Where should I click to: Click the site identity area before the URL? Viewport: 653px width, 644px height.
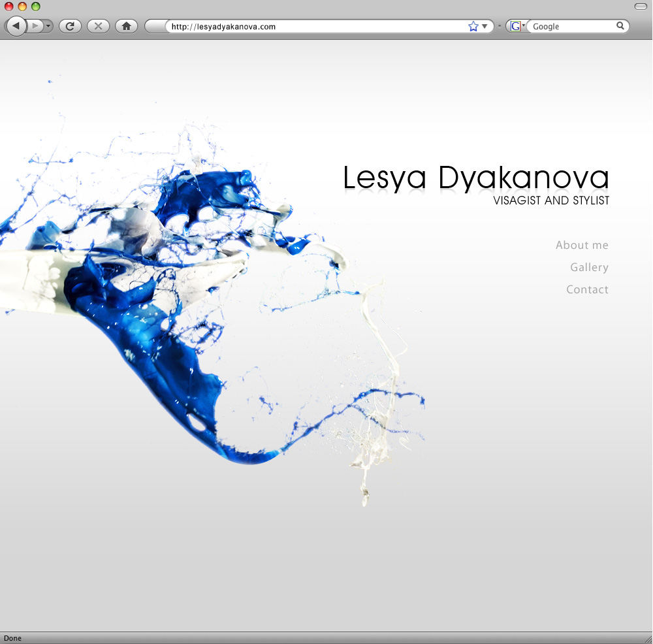[156, 26]
